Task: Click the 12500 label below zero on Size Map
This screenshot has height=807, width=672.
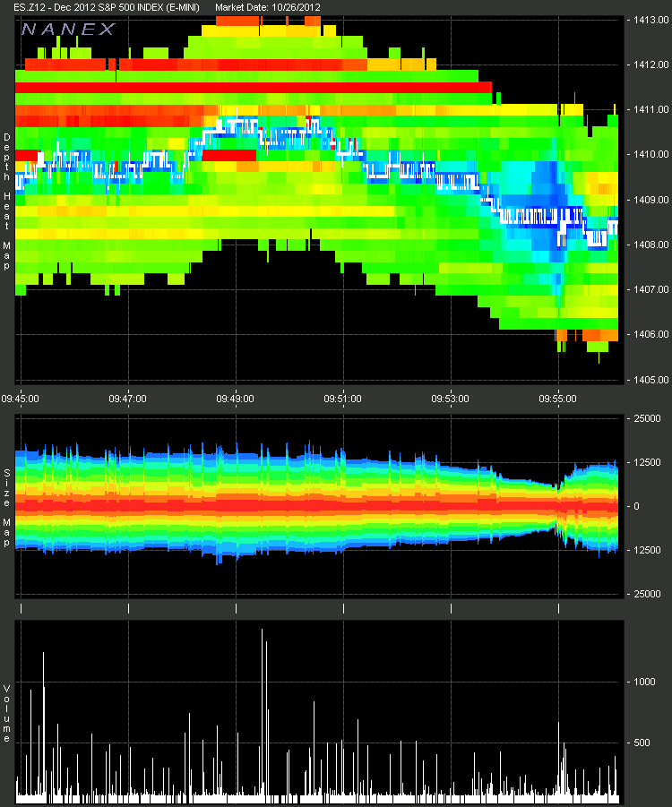Action: 647,550
